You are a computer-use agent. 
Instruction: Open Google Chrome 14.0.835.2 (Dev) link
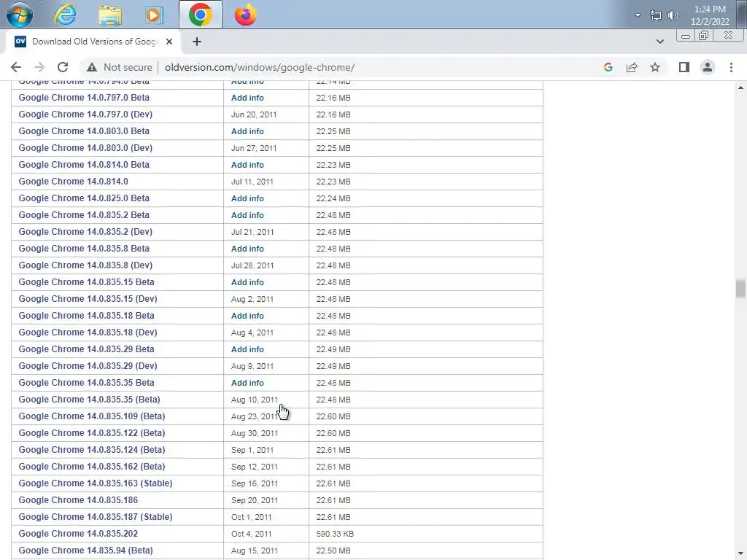pos(85,232)
